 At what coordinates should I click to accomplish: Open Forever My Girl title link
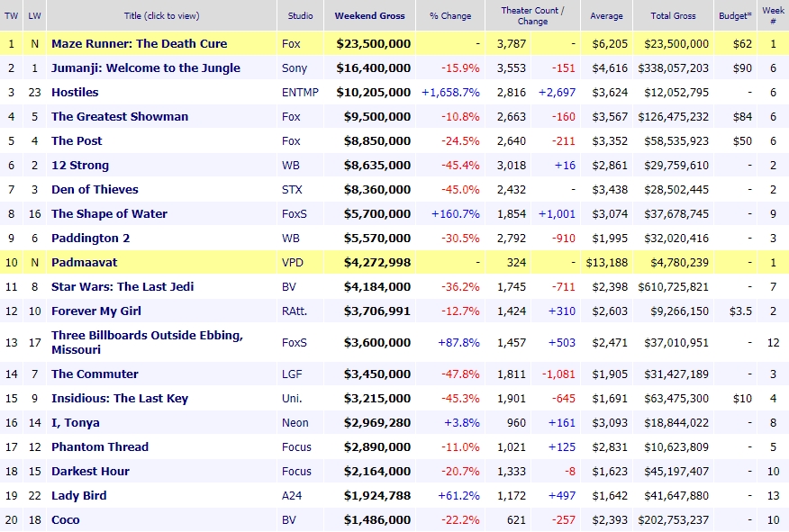coord(96,311)
